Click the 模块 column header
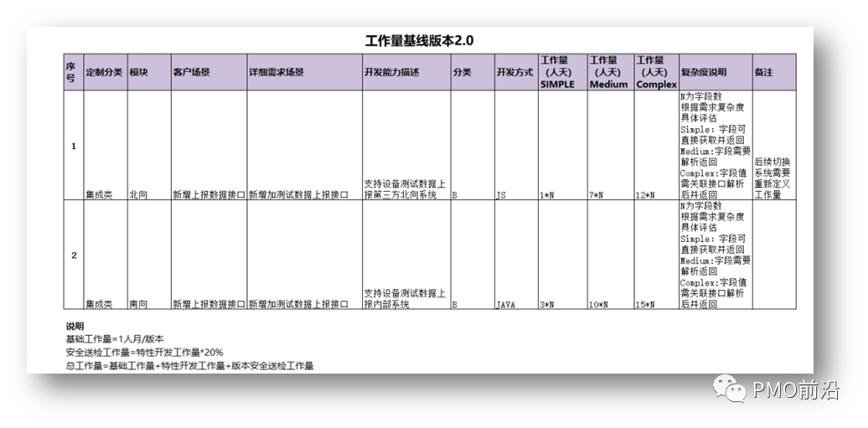868x428 pixels. (x=149, y=73)
